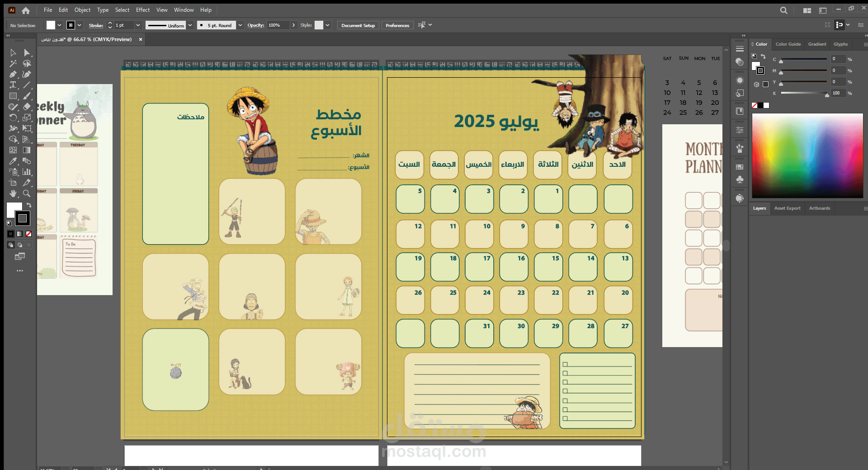Select the Free Transform tool
Image resolution: width=868 pixels, height=470 pixels.
click(27, 128)
